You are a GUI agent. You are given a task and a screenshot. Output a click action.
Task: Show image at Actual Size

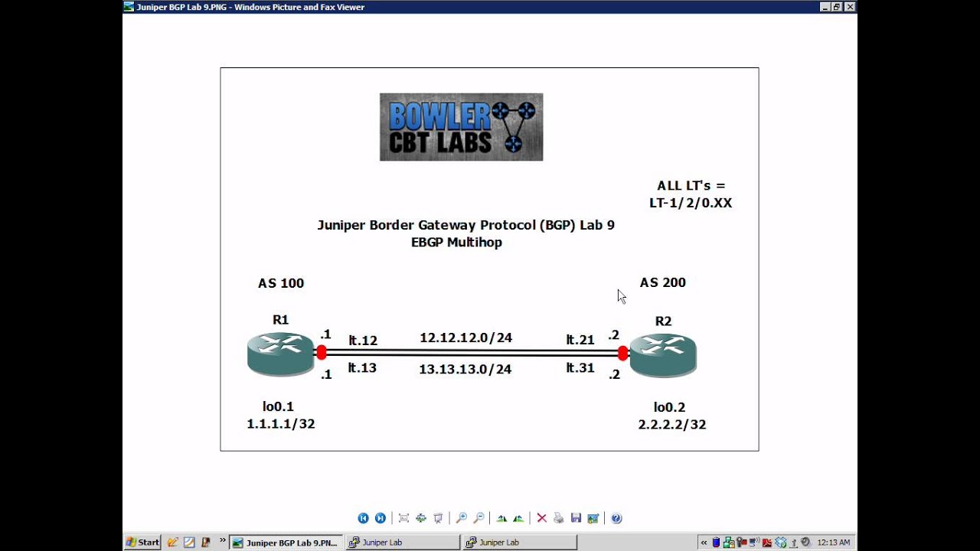coord(420,518)
